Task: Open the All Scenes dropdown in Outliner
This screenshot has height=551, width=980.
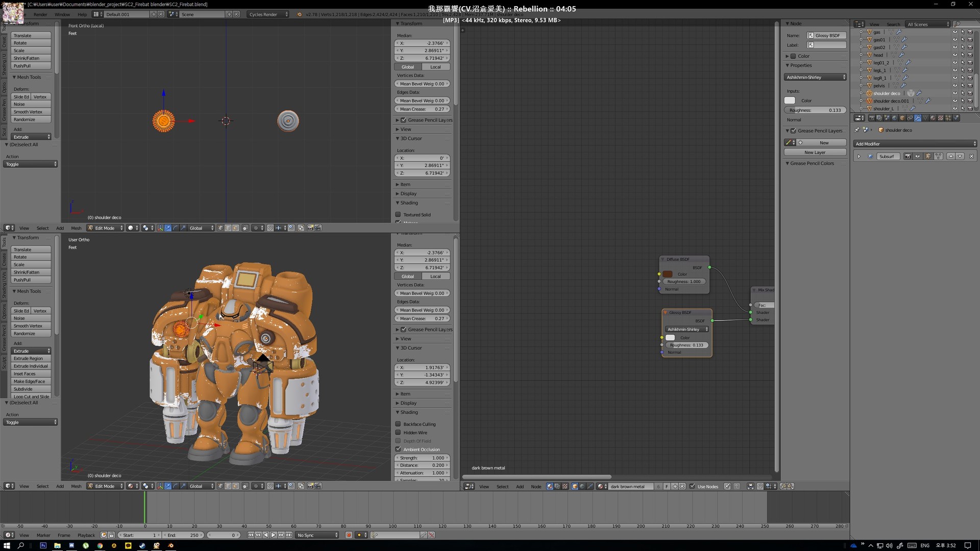Action: coord(927,24)
